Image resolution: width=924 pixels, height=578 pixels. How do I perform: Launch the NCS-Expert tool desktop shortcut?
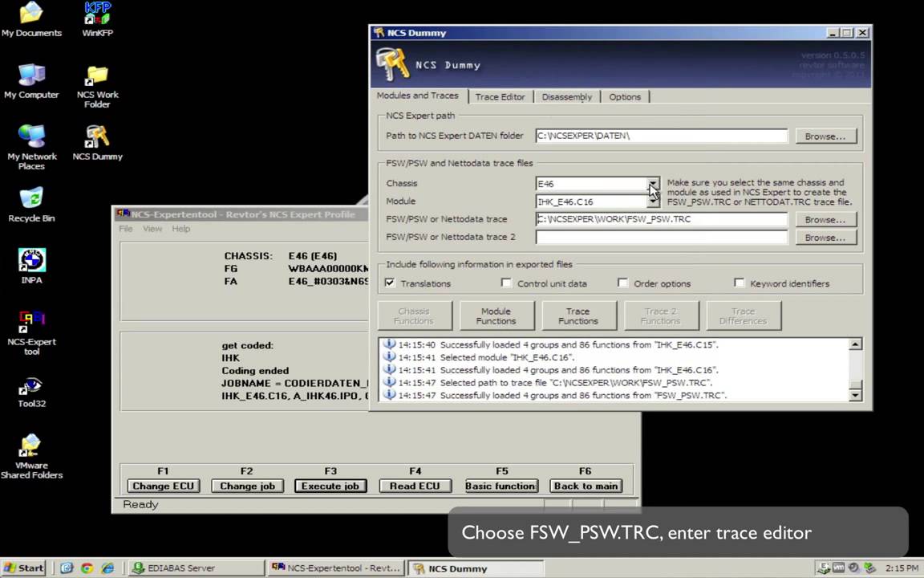tap(31, 332)
